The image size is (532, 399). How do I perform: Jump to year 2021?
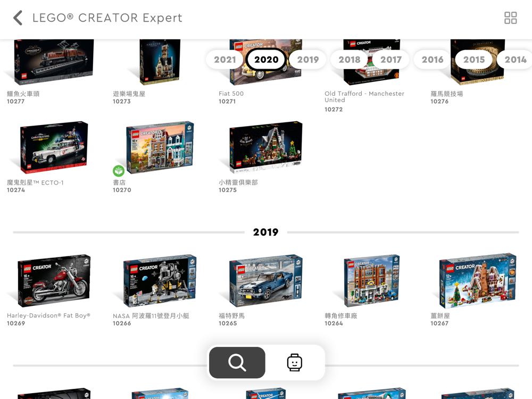click(x=225, y=60)
